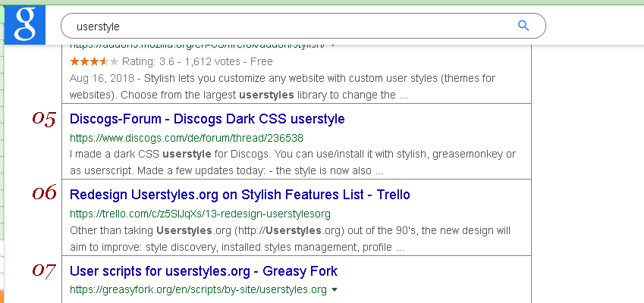Screen dimensions: 644x303
Task: Expand dropdown arrow beside greasyfork.org URL
Action: 335,290
